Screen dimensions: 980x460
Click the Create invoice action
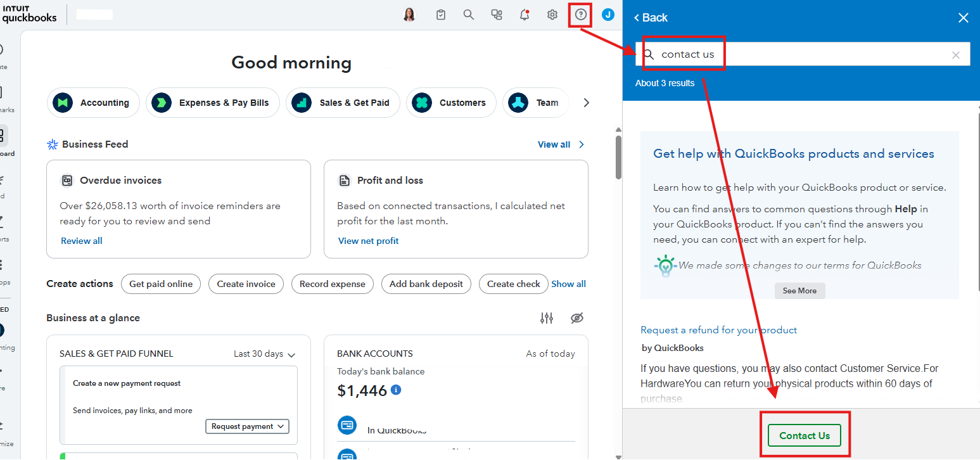(246, 284)
